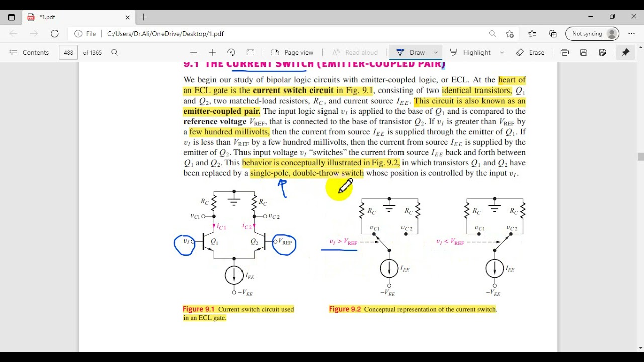Viewport: 644px width, 362px height.
Task: Refresh the current page
Action: (x=55, y=34)
